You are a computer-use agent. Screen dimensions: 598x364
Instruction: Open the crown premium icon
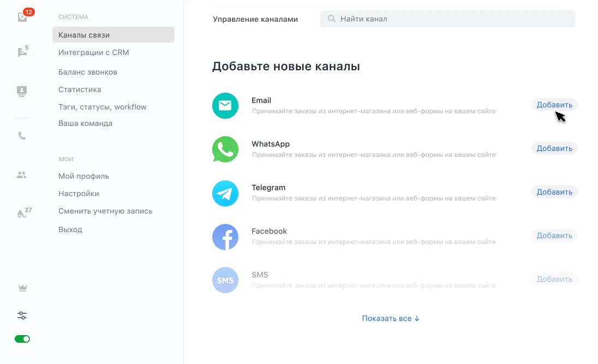(x=22, y=288)
